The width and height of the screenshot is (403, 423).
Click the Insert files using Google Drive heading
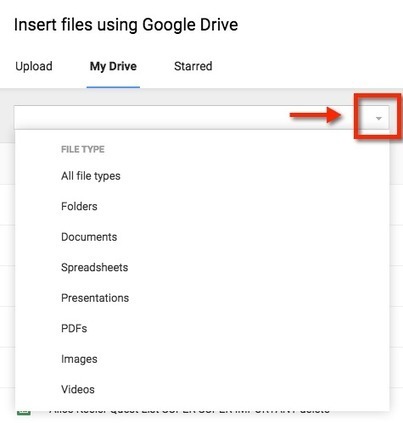126,25
